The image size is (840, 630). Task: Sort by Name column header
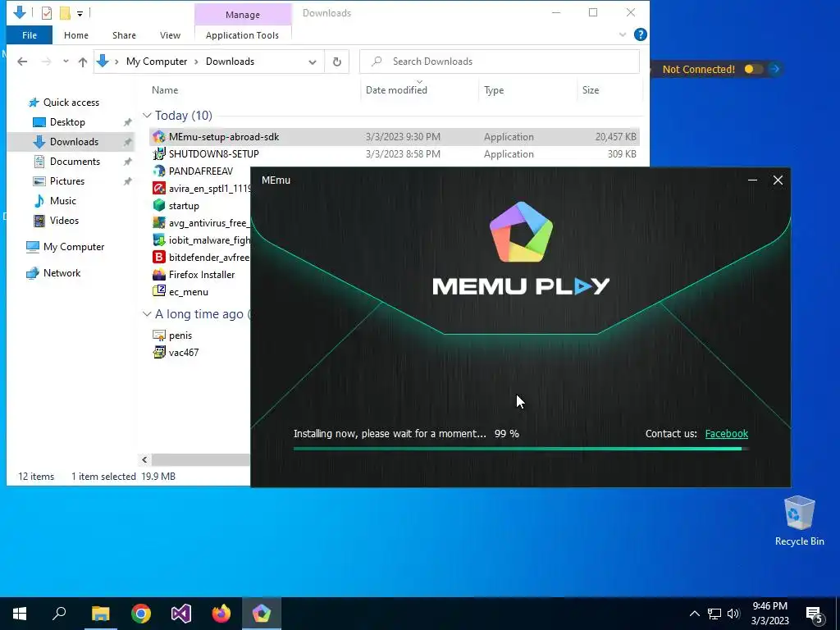click(164, 90)
